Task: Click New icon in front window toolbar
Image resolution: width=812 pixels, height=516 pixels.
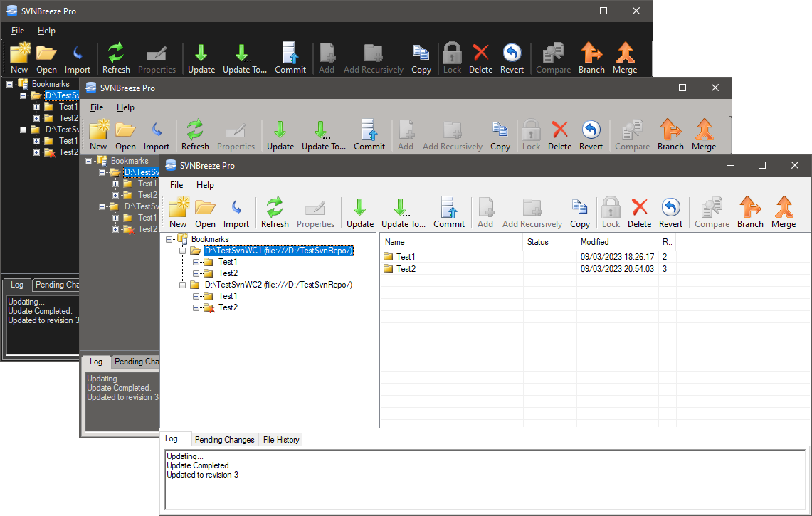Action: 178,213
